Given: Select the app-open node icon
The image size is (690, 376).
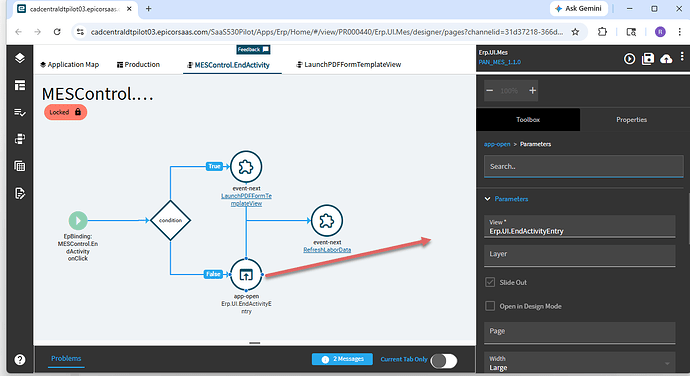Looking at the screenshot, I should click(x=246, y=275).
